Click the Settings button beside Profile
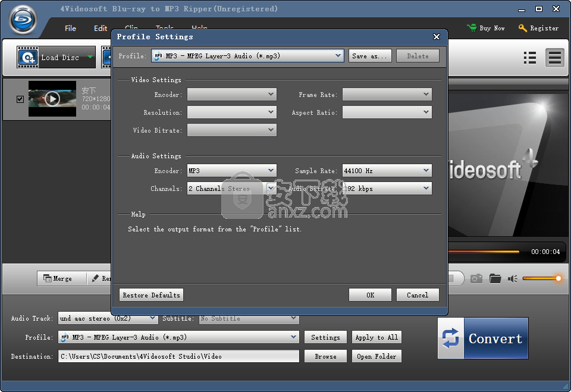This screenshot has height=392, width=571. coord(325,337)
